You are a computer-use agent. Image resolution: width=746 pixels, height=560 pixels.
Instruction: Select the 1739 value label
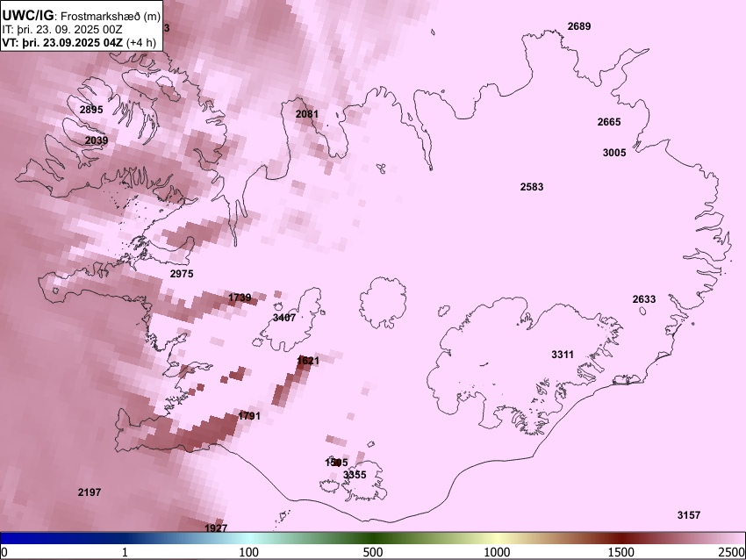click(x=240, y=298)
